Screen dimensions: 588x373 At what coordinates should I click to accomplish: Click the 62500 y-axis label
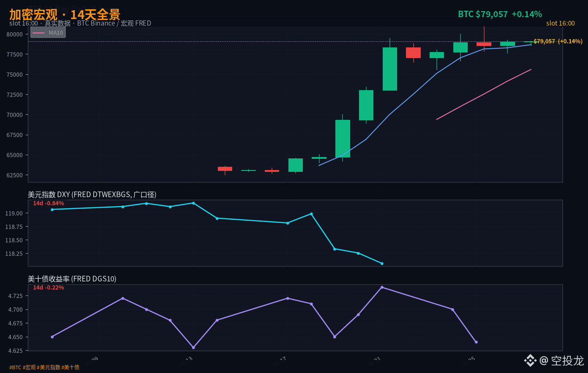click(14, 176)
